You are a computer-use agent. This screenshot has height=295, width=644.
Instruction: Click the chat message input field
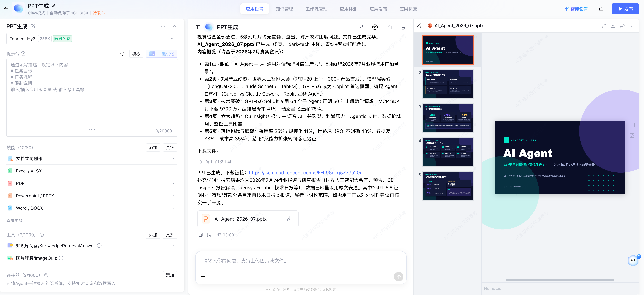coord(301,261)
